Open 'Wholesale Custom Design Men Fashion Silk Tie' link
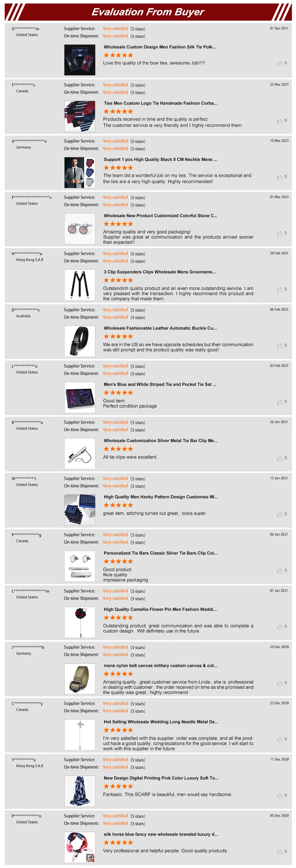Screen dimensions: 296x868 click(x=160, y=47)
